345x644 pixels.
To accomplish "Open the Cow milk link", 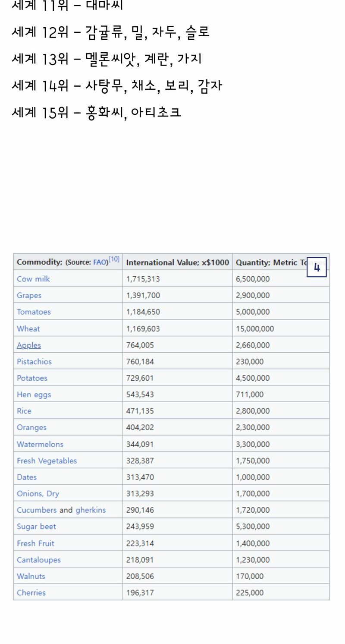I will 33,279.
